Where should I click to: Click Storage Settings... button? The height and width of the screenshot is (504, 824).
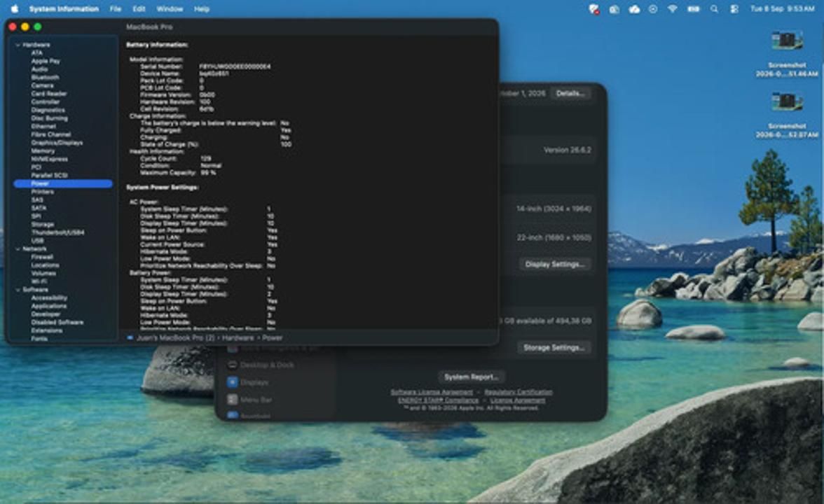point(554,347)
